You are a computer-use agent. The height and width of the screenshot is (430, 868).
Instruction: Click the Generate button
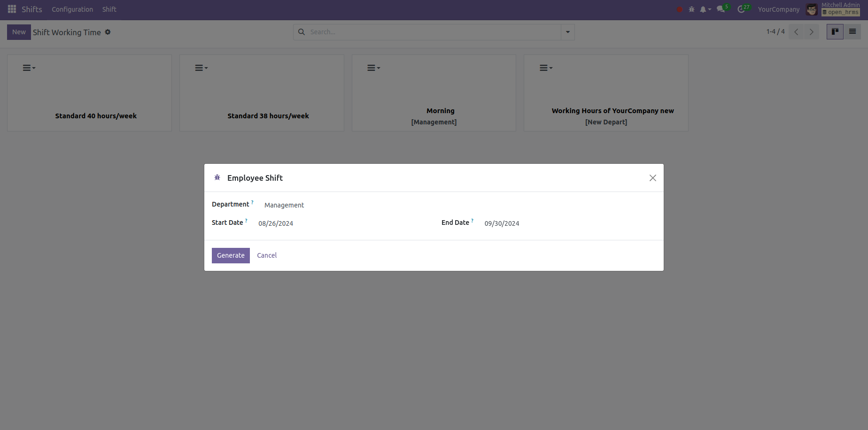tap(231, 255)
